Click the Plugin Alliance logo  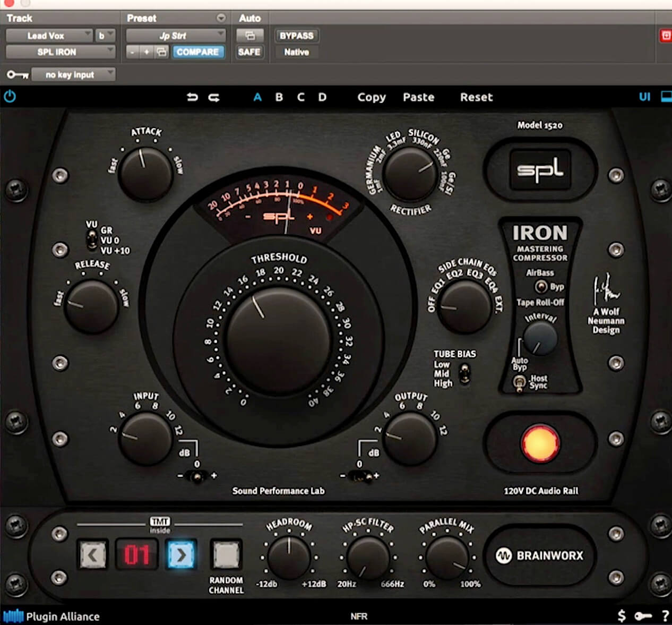[51, 616]
